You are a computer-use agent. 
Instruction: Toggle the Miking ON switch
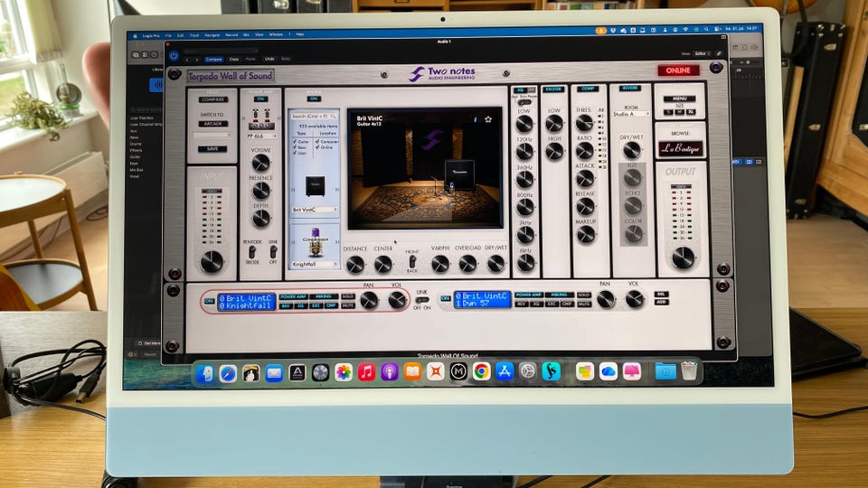click(314, 99)
